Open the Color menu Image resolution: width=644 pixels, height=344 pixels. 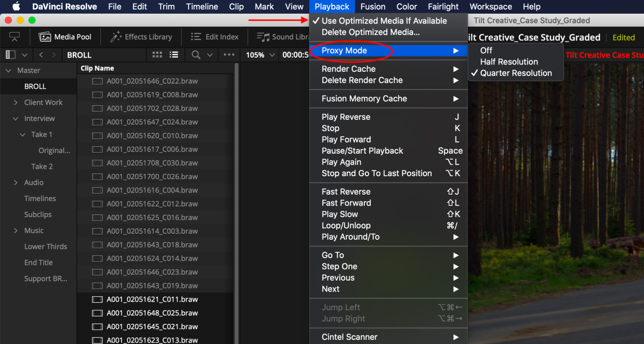407,6
